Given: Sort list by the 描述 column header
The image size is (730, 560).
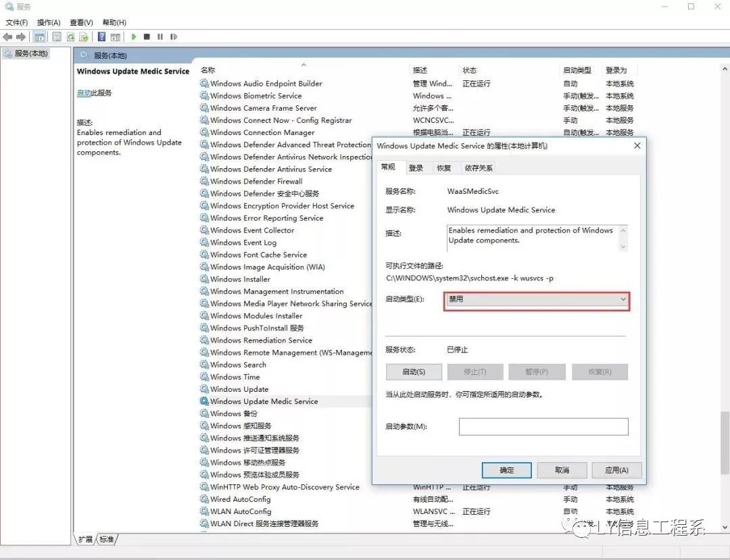Looking at the screenshot, I should (434, 70).
